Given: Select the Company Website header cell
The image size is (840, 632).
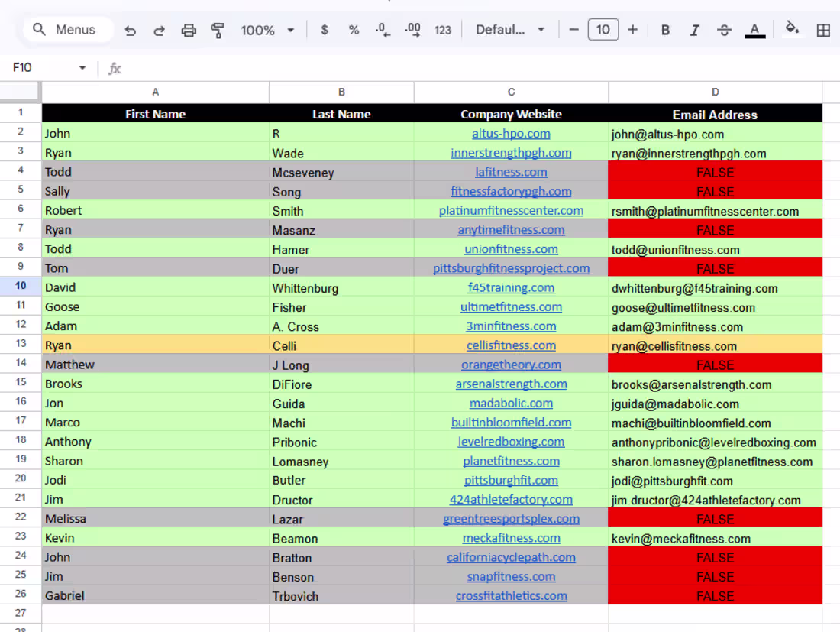Looking at the screenshot, I should pos(511,113).
